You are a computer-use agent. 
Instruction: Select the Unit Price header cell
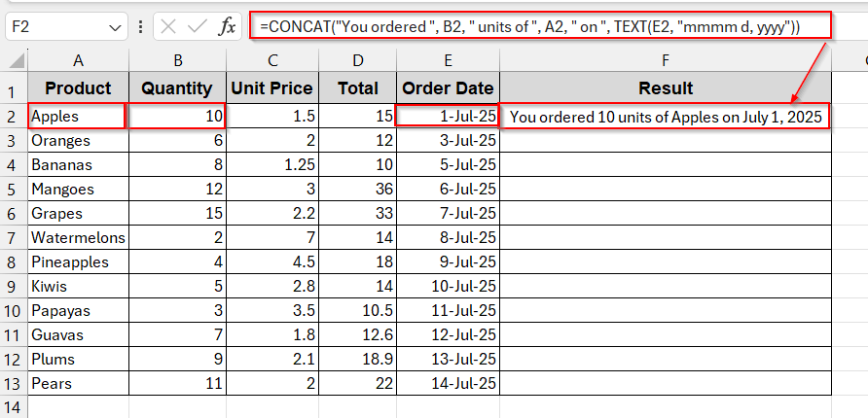(271, 88)
